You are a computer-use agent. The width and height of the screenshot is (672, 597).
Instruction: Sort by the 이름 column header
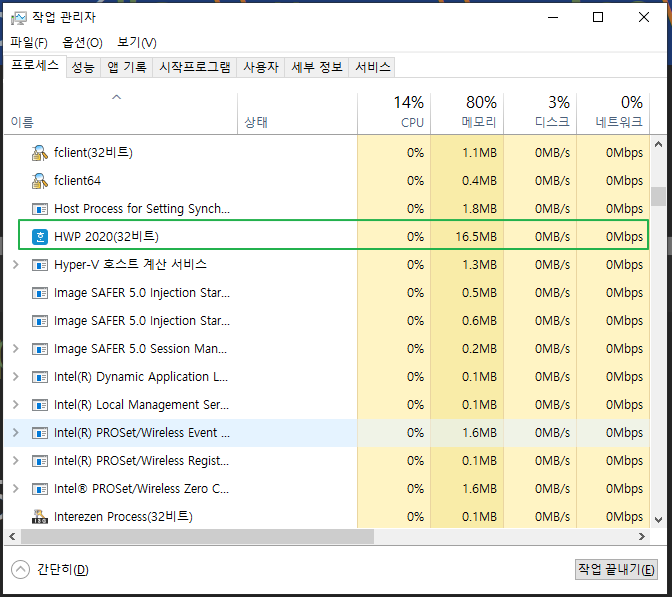[x=120, y=114]
